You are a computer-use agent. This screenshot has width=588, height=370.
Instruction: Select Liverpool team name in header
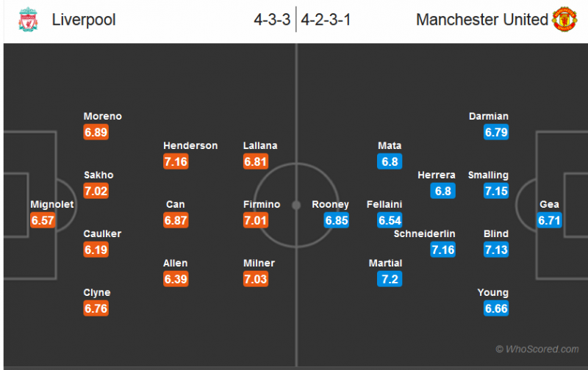84,20
